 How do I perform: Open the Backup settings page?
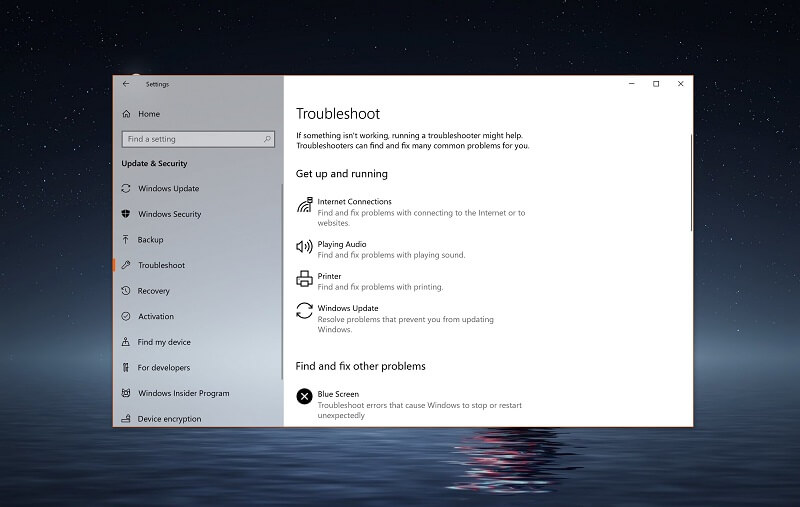[x=150, y=240]
